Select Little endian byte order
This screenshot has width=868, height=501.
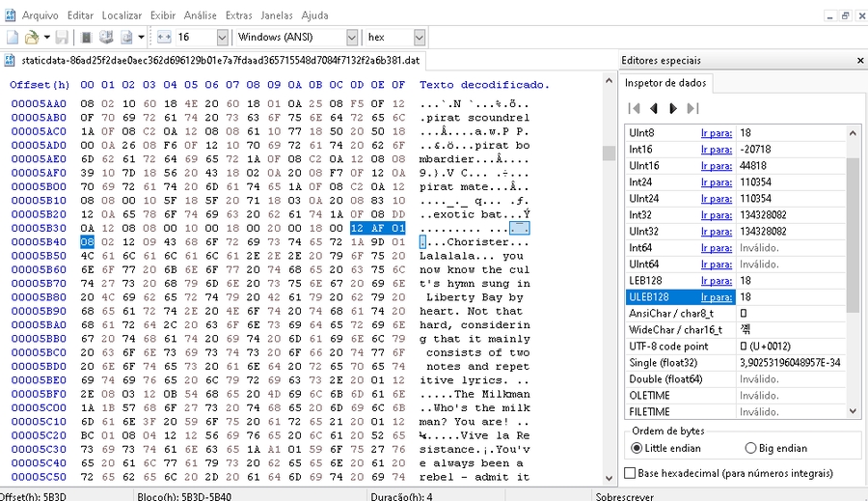pos(637,448)
